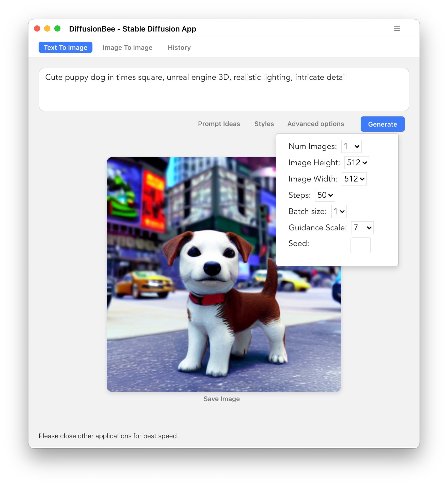Adjust the Steps setting dropdown
448x486 pixels.
tap(325, 195)
